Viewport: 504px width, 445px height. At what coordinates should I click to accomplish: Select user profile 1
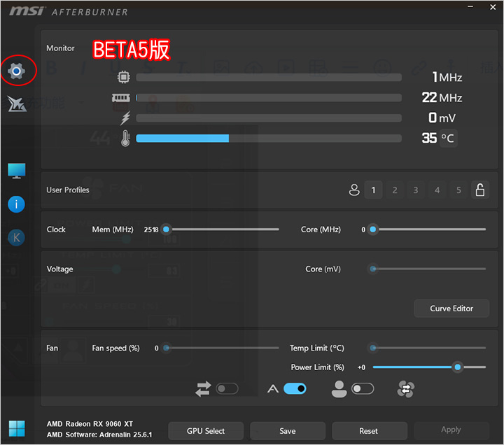(373, 190)
